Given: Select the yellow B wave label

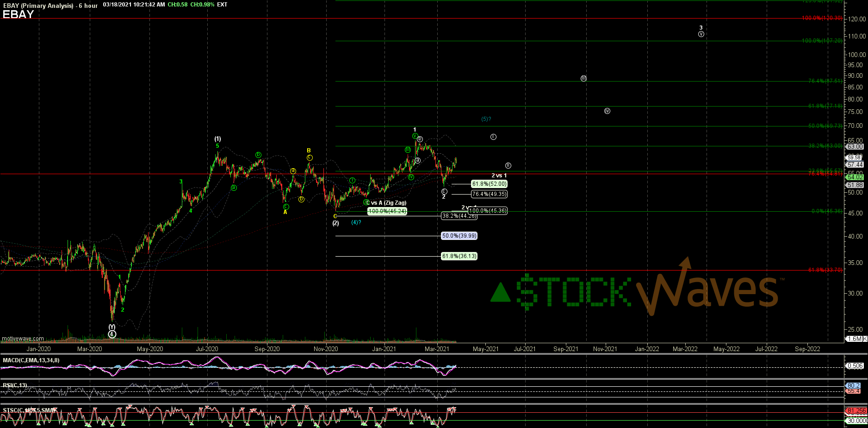Looking at the screenshot, I should 309,151.
